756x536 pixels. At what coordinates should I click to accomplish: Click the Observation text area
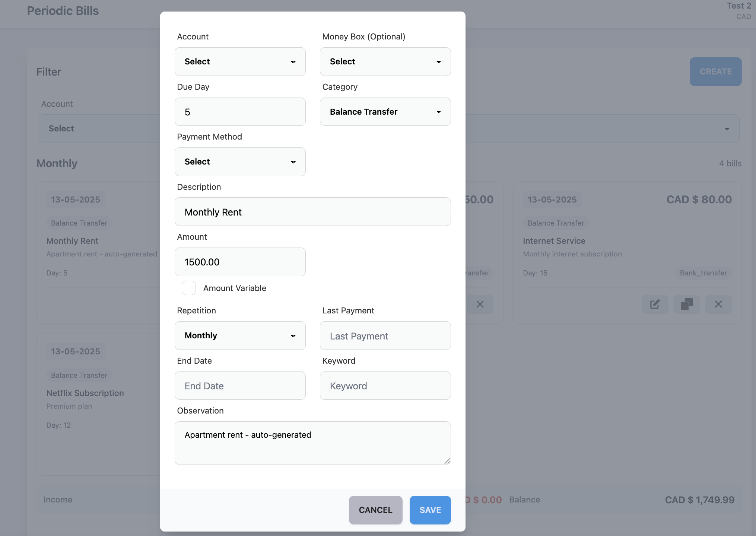point(312,443)
